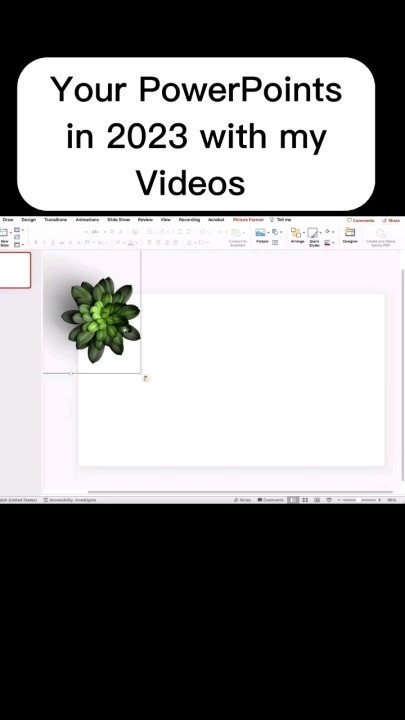Open the Recording tab
The image size is (405, 720).
tap(190, 220)
